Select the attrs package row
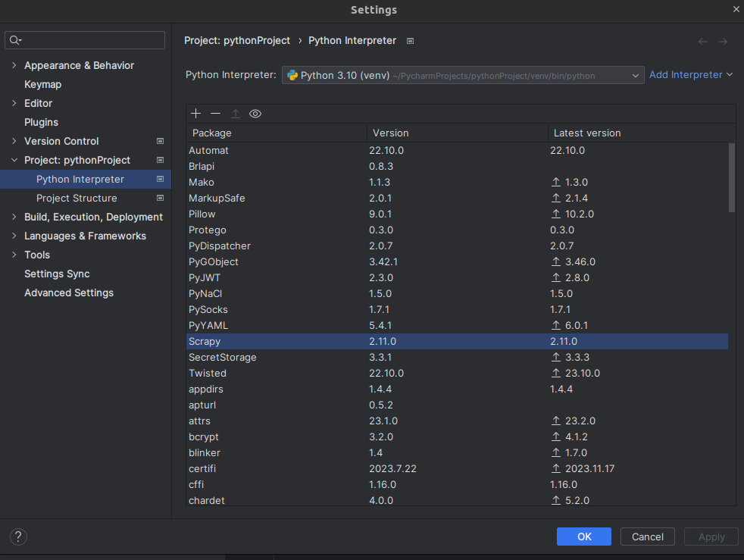 click(458, 421)
